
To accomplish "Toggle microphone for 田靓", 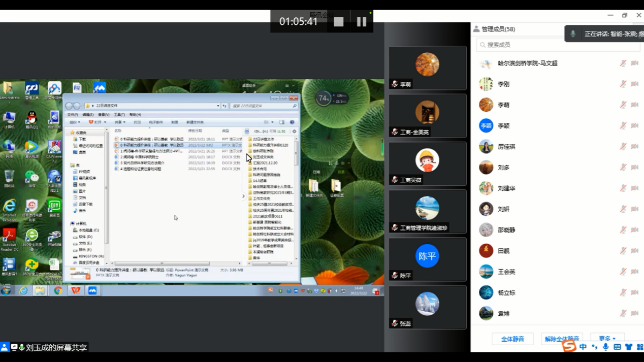I will point(623,251).
